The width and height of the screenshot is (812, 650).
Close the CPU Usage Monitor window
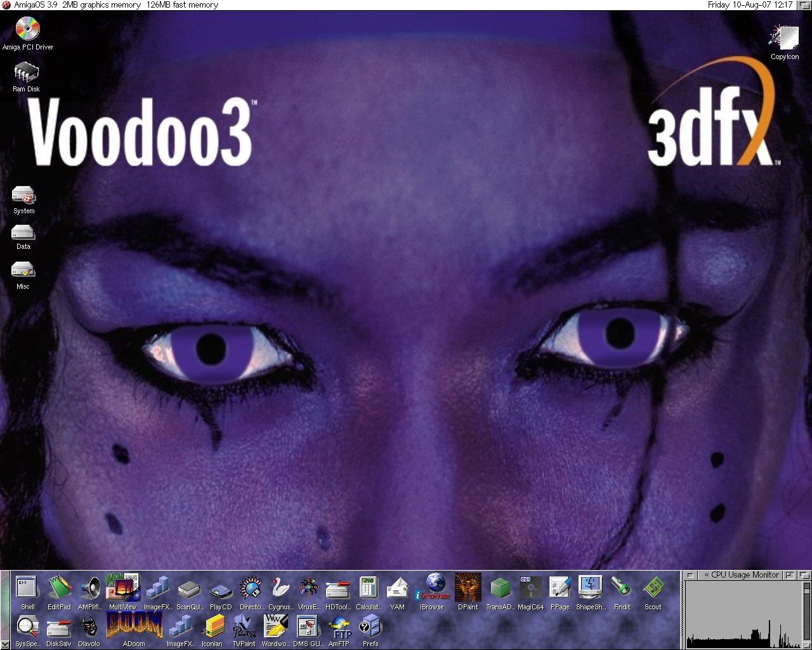coord(690,575)
